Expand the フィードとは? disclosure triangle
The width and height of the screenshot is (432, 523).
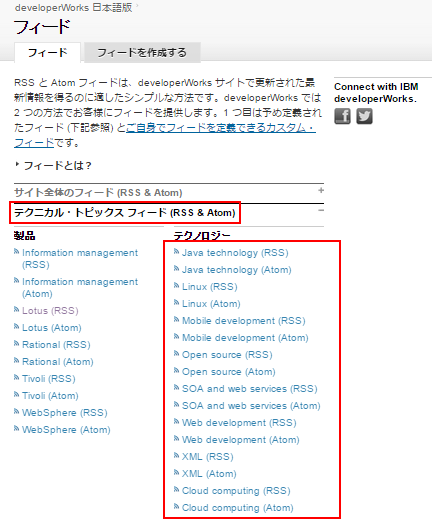[17, 164]
